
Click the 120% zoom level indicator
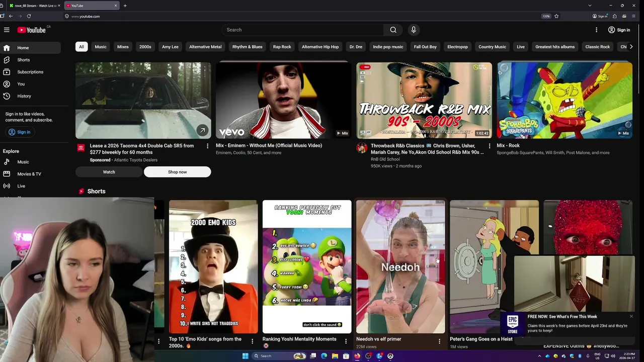pos(546,16)
